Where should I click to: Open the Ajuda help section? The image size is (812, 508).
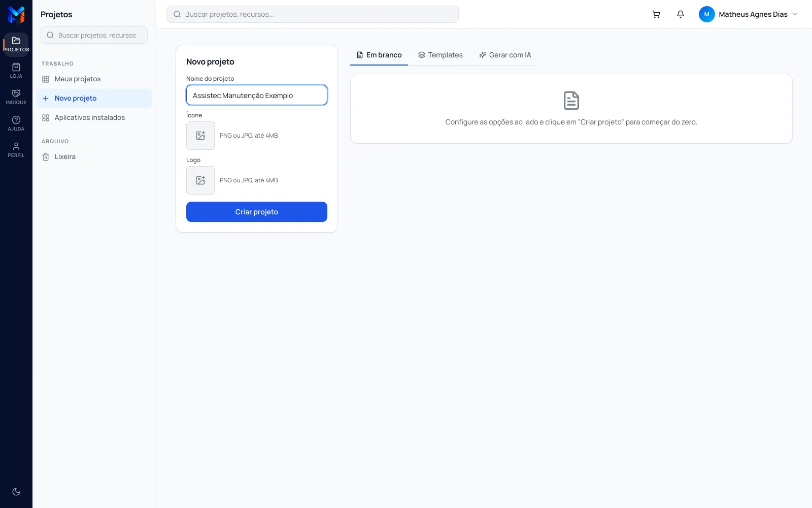point(16,123)
